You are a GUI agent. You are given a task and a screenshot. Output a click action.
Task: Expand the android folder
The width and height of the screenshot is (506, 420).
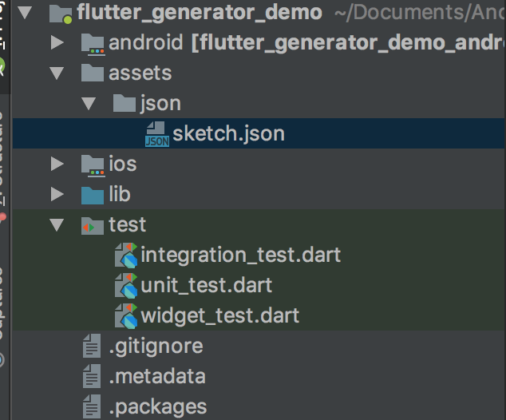pos(57,43)
